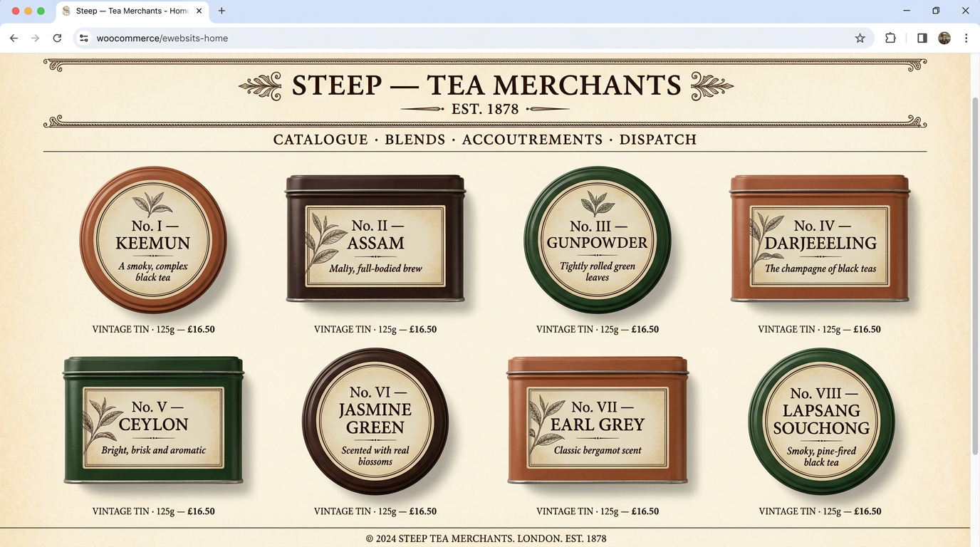Click the site information icon in address bar
The height and width of the screenshot is (547, 980).
pos(84,38)
